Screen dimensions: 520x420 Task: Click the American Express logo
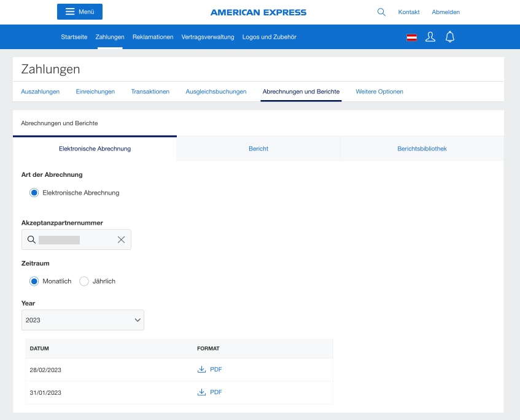click(258, 11)
